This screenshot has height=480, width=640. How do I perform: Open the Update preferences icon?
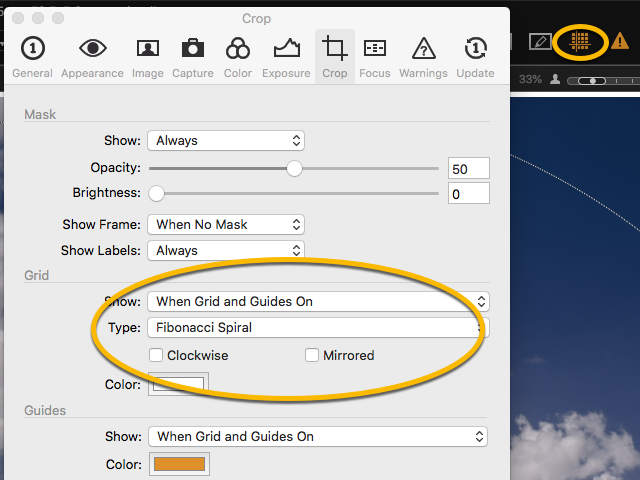click(475, 55)
